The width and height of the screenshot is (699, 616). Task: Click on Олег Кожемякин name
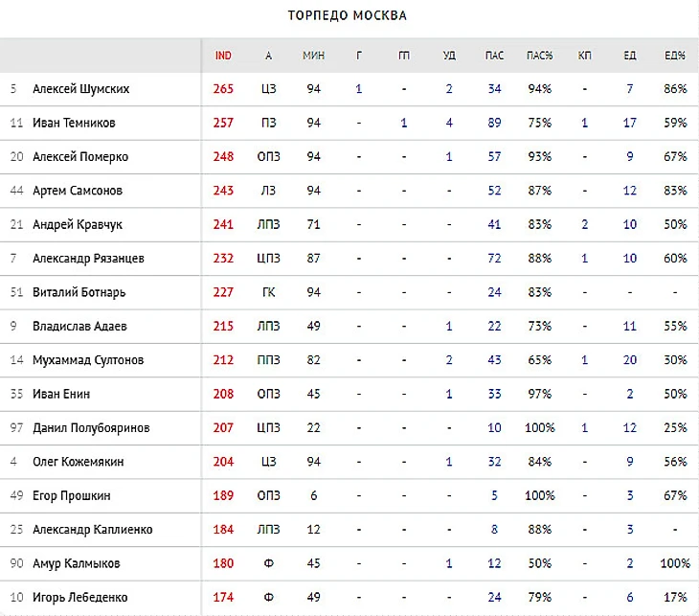coord(79,462)
